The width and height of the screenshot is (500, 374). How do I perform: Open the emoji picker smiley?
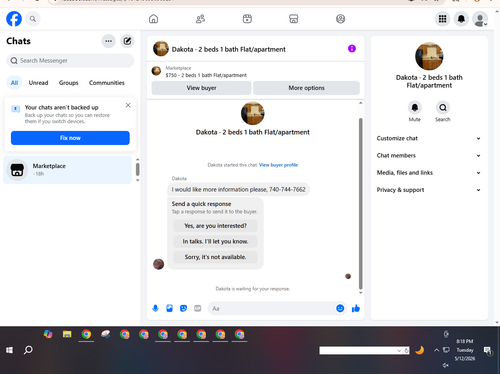340,308
